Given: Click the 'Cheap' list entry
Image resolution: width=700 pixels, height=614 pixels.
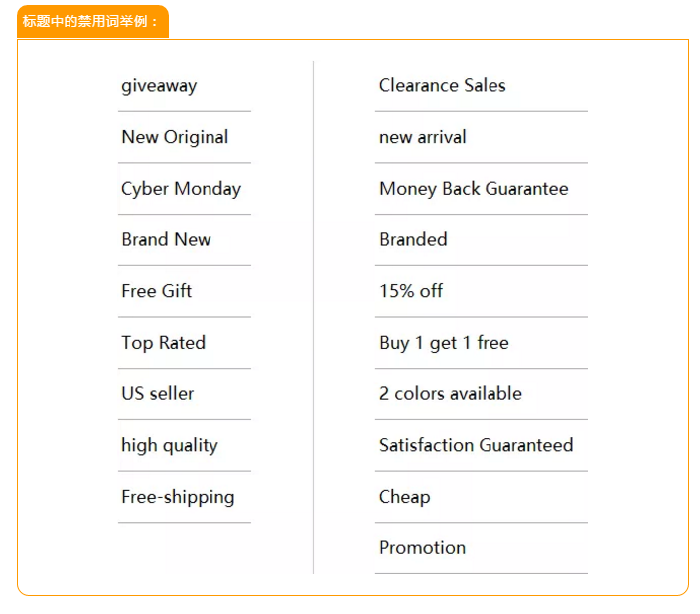Looking at the screenshot, I should tap(405, 497).
